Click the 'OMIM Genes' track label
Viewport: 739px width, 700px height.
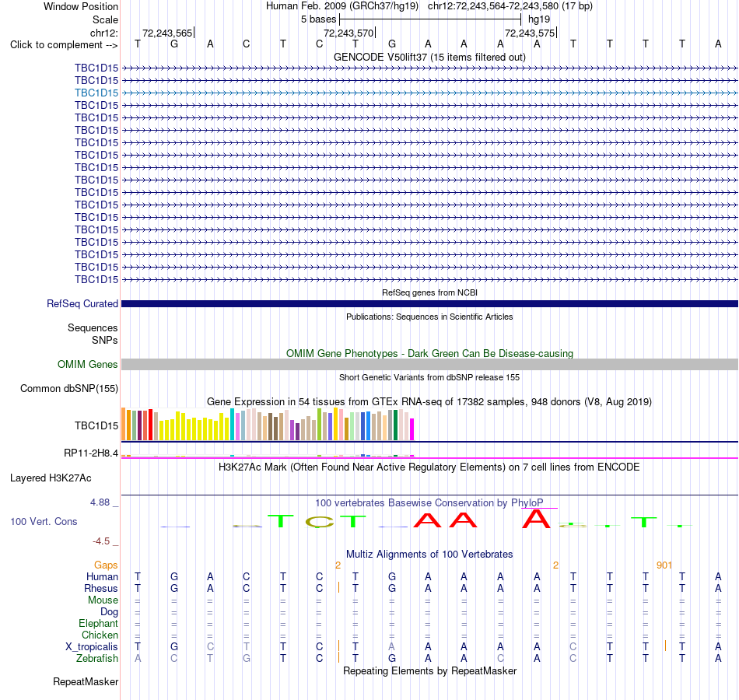pos(88,364)
